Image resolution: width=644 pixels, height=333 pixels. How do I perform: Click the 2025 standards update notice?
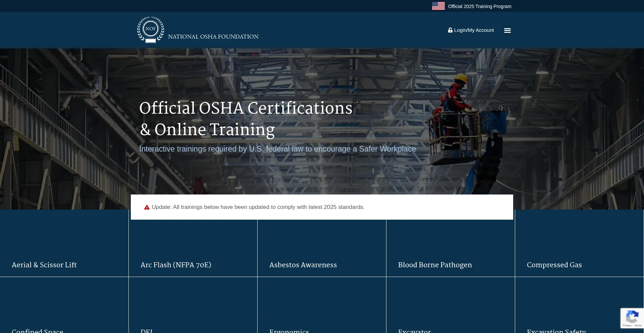(x=258, y=207)
